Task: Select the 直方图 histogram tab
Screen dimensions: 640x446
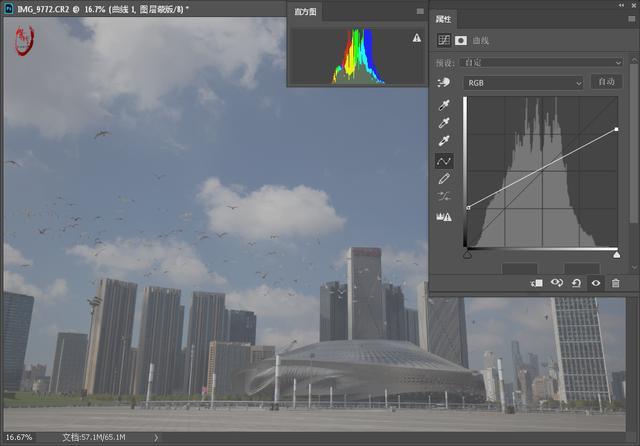Action: (305, 13)
